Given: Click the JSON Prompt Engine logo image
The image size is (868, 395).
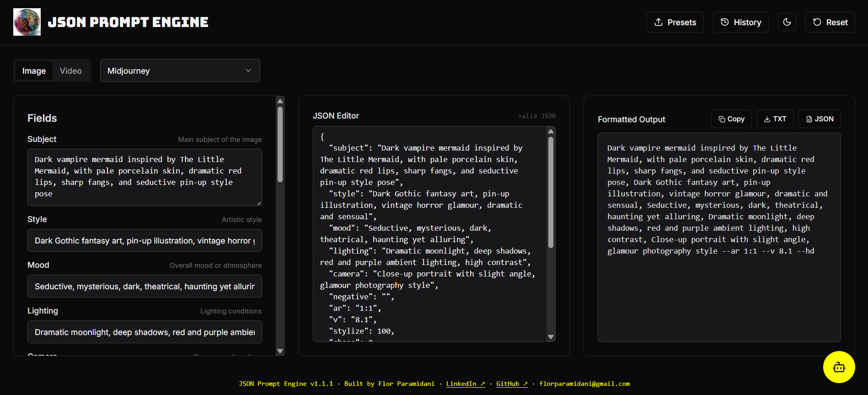Looking at the screenshot, I should [x=27, y=22].
